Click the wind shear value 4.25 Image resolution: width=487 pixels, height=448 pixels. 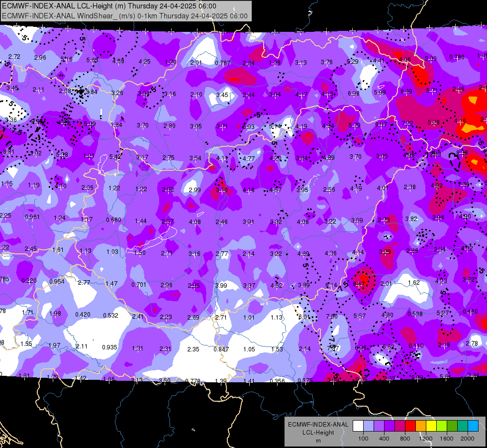pyautogui.click(x=144, y=62)
